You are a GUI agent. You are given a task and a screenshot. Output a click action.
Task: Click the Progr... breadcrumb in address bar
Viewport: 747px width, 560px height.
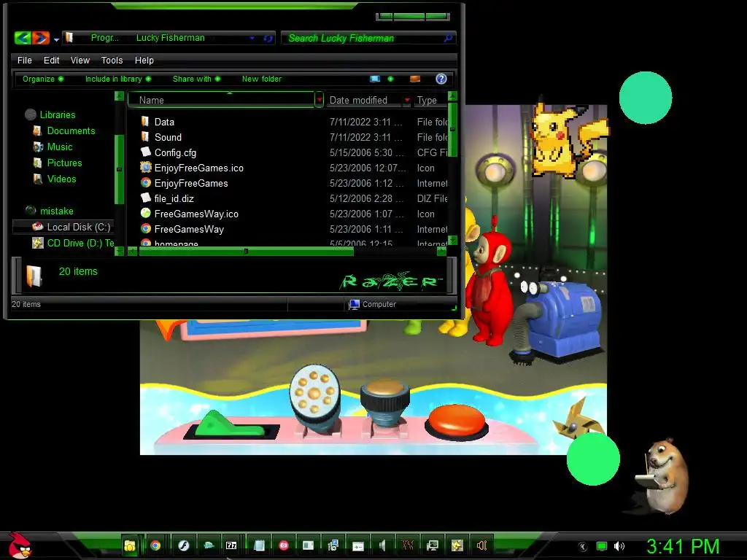click(105, 38)
